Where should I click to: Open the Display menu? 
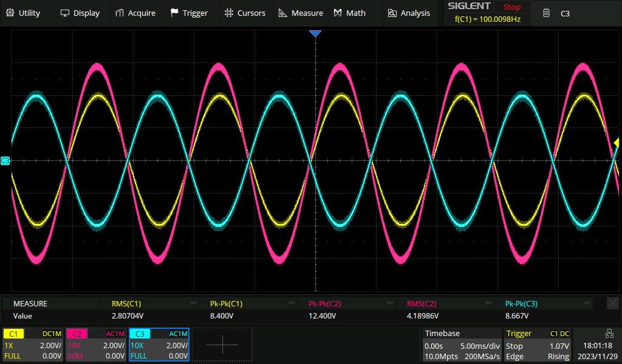(x=80, y=13)
